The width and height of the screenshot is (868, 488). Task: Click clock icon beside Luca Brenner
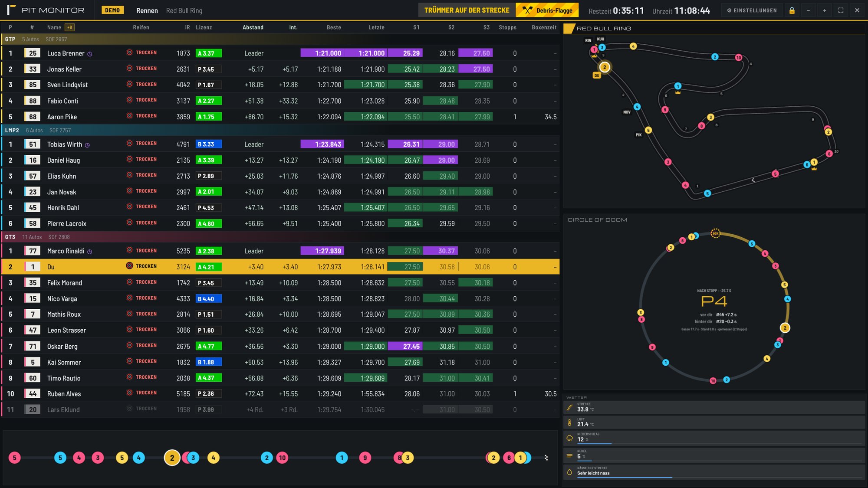tap(90, 54)
